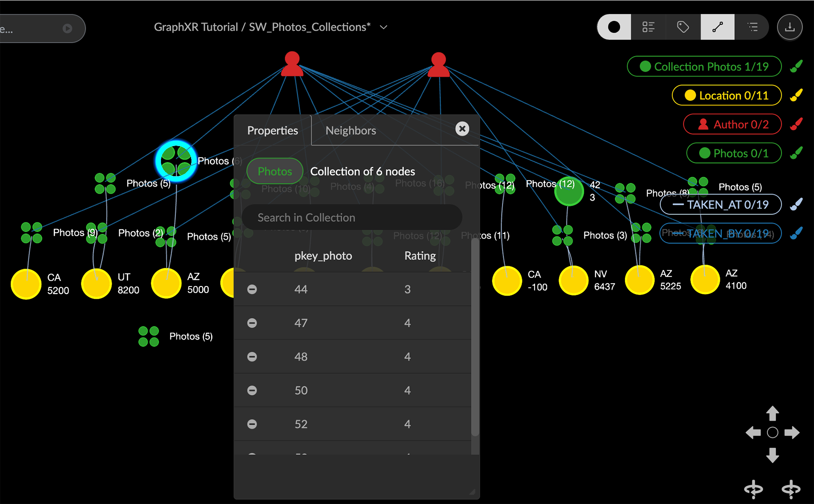Select the Properties tab
The width and height of the screenshot is (814, 504).
tap(273, 131)
